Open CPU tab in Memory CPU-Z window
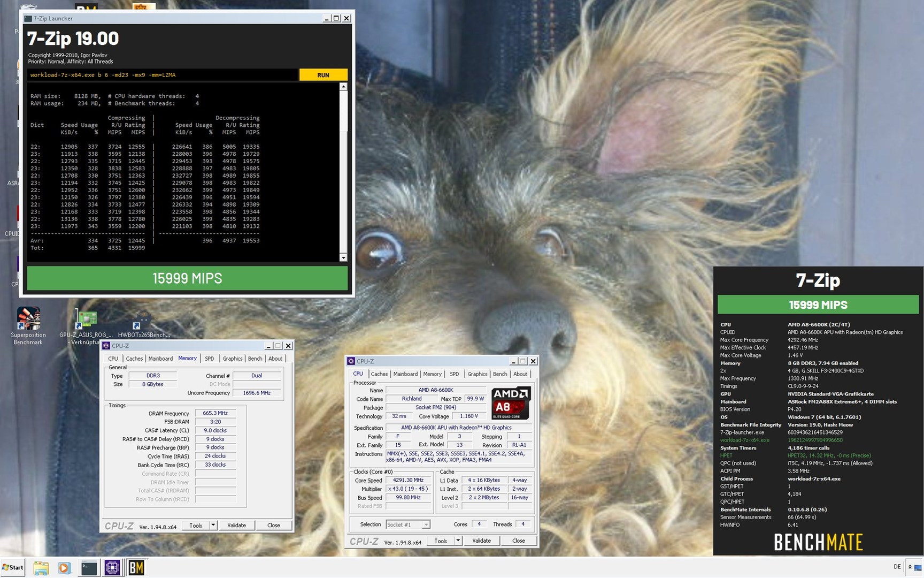This screenshot has height=578, width=924. click(113, 359)
